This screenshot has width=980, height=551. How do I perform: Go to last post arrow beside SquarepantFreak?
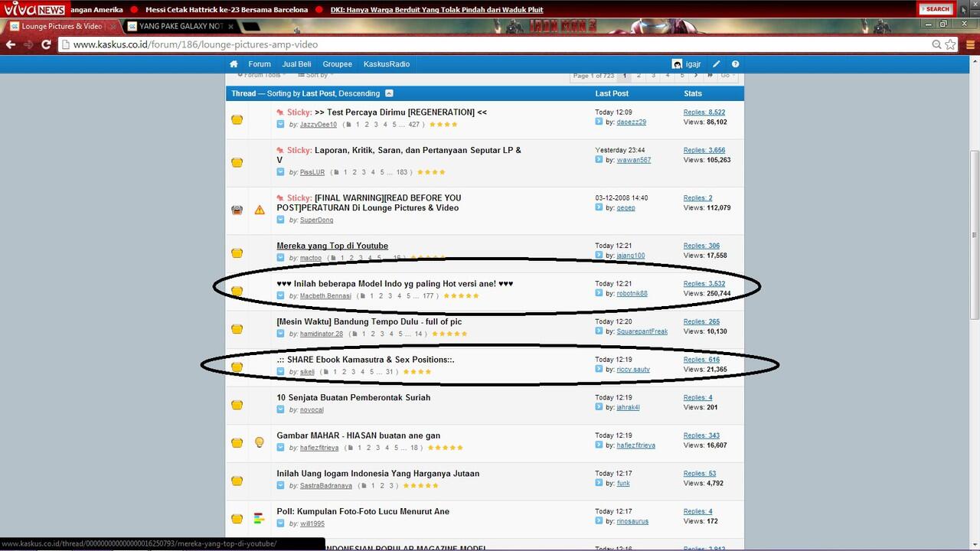599,331
